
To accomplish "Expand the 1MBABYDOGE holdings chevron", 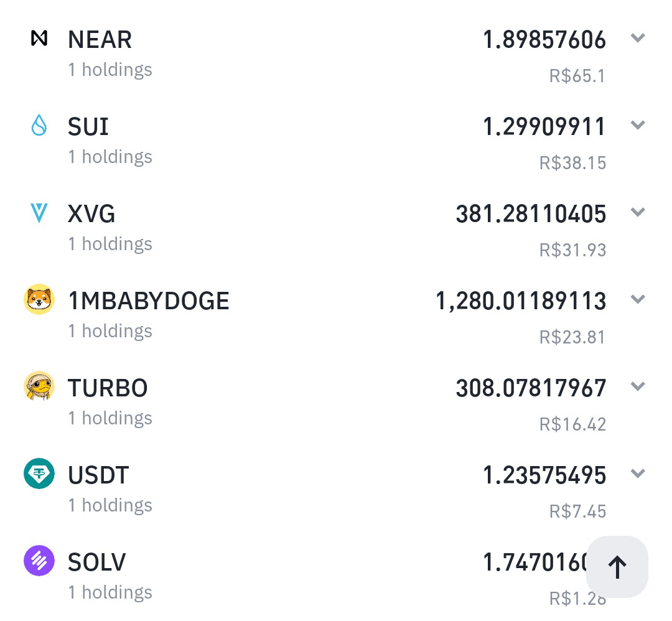I will coord(638,299).
